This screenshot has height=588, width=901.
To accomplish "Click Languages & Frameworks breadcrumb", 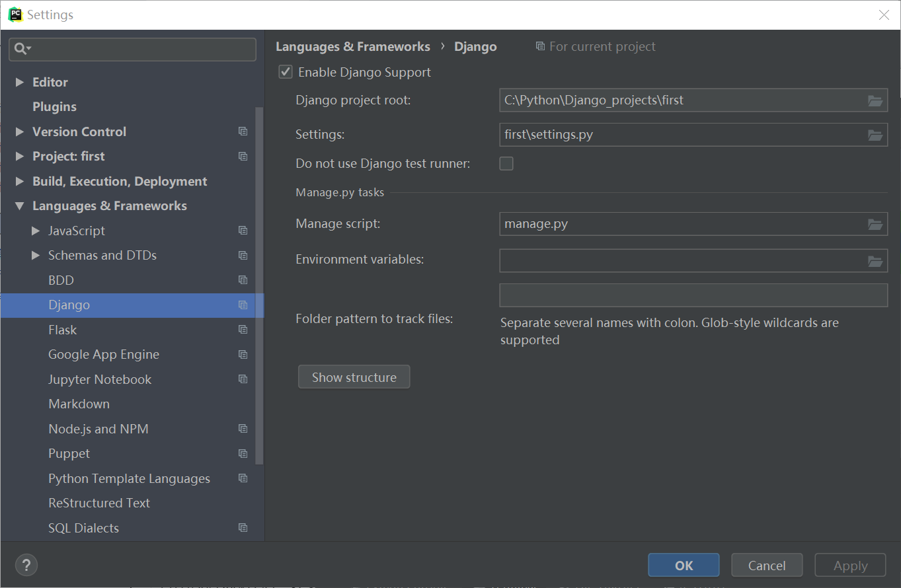I will pos(353,47).
